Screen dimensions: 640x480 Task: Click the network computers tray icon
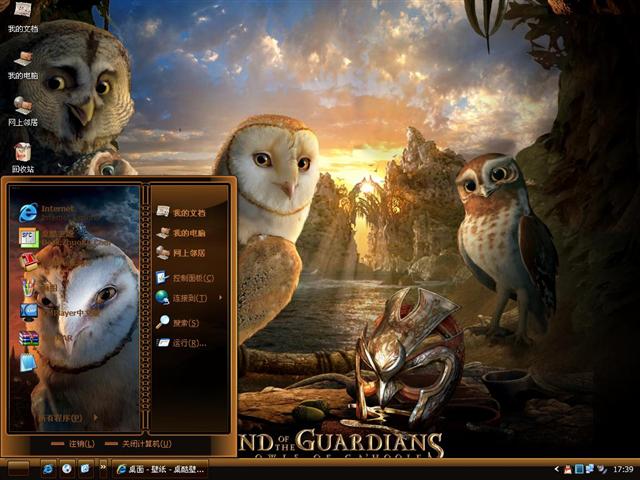(x=590, y=469)
